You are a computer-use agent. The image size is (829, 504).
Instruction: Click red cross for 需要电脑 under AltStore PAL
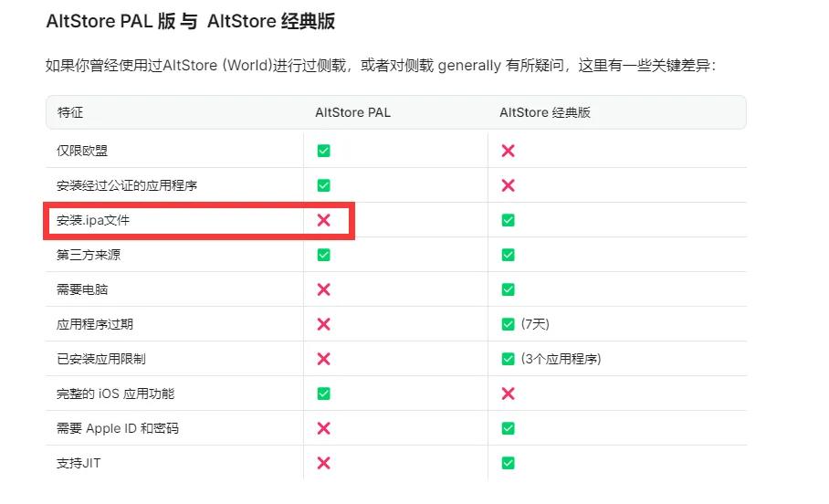[323, 289]
